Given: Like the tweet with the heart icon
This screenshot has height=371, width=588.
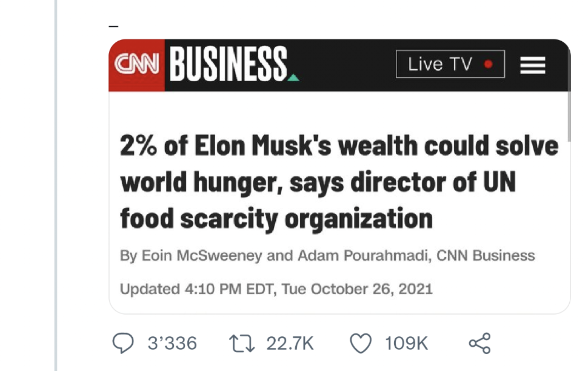Looking at the screenshot, I should (361, 343).
